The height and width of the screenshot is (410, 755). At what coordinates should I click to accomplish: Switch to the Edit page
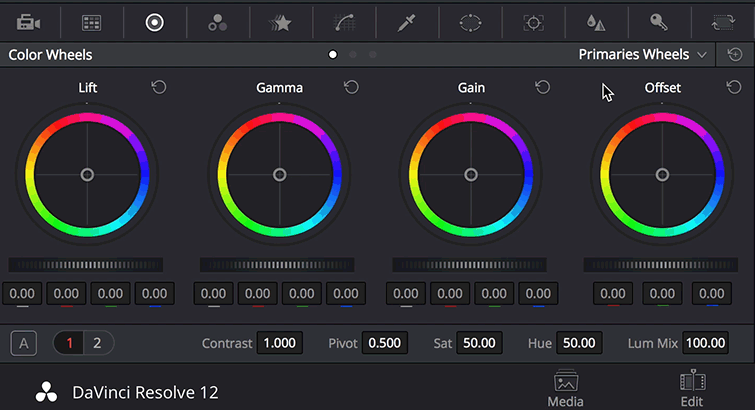coord(692,389)
